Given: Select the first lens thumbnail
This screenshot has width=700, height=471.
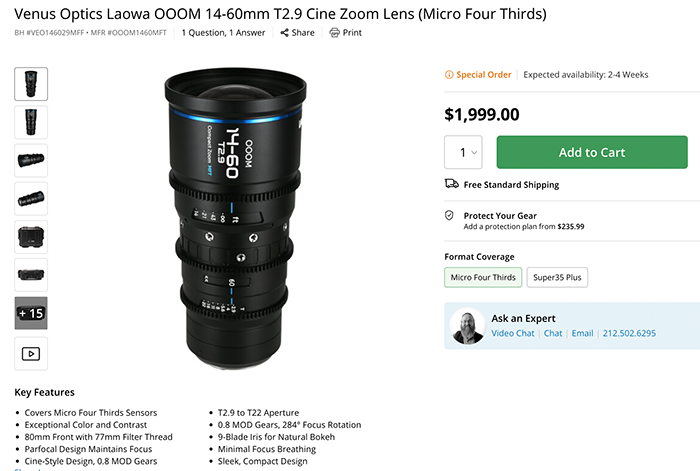Looking at the screenshot, I should 31,83.
